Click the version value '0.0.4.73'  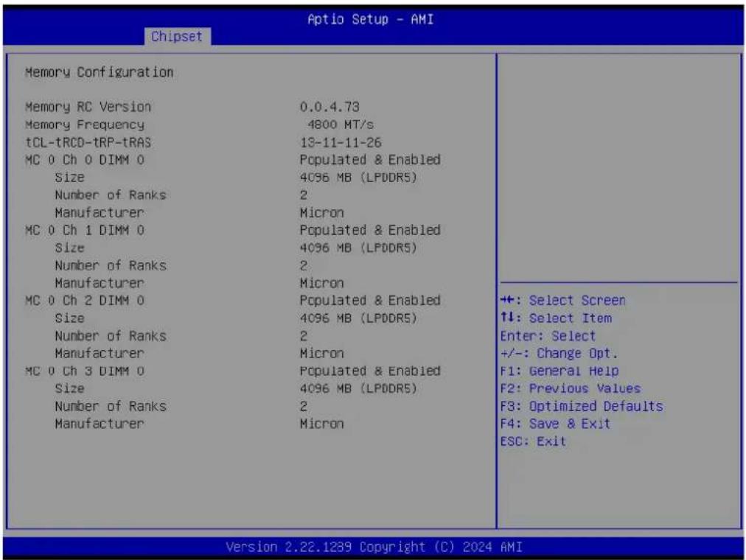330,107
